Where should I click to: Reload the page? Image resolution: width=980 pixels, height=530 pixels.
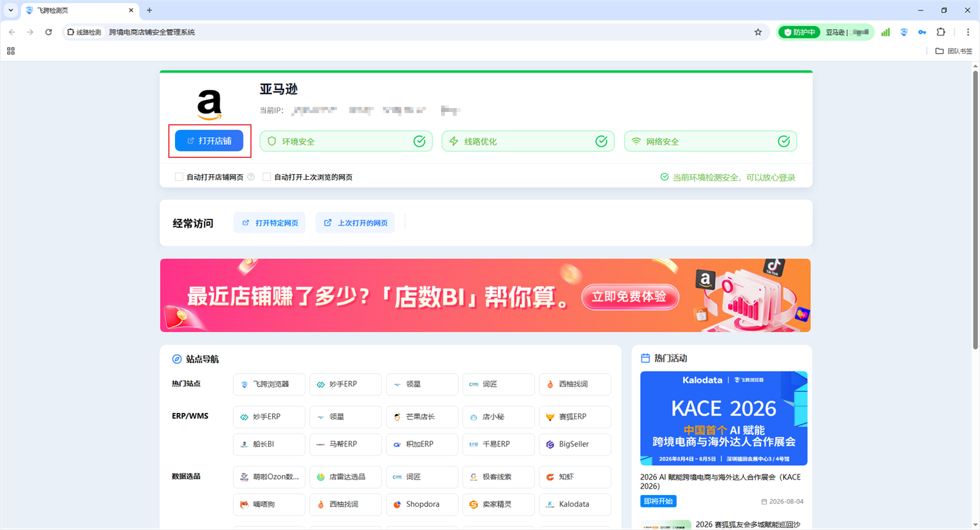49,32
